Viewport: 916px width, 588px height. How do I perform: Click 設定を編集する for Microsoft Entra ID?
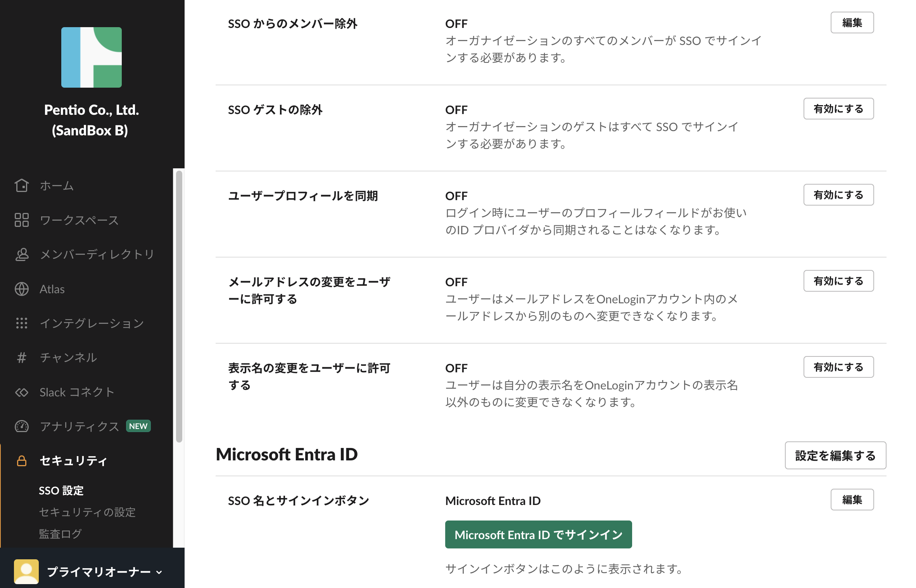pos(835,455)
